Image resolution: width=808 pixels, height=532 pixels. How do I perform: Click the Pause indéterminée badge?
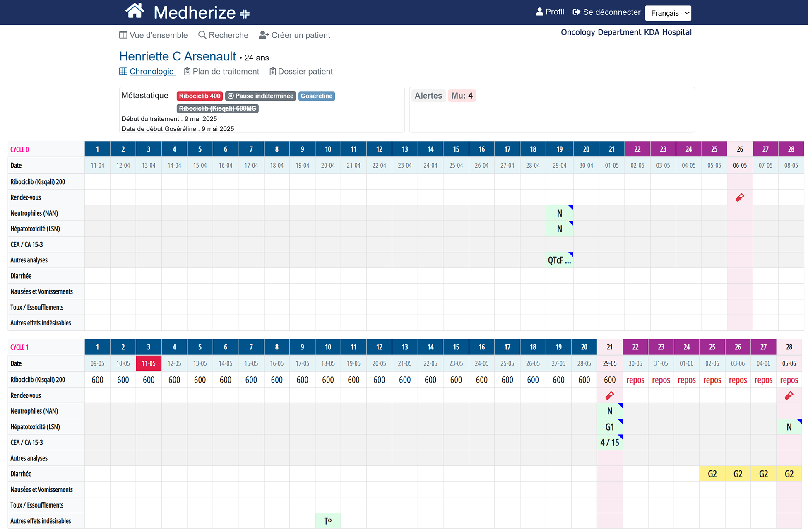click(x=260, y=96)
